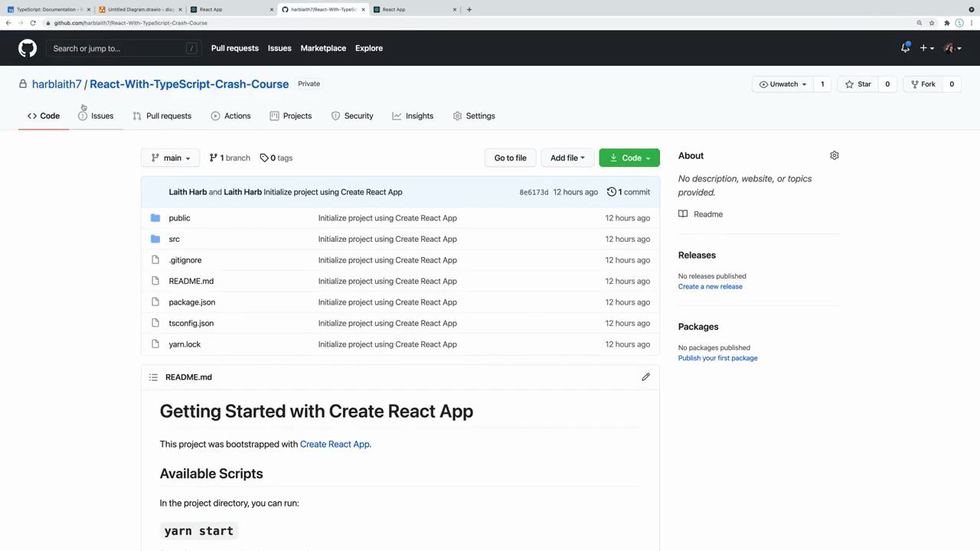Viewport: 980px width, 551px height.
Task: Click Go to file button
Action: coord(510,158)
